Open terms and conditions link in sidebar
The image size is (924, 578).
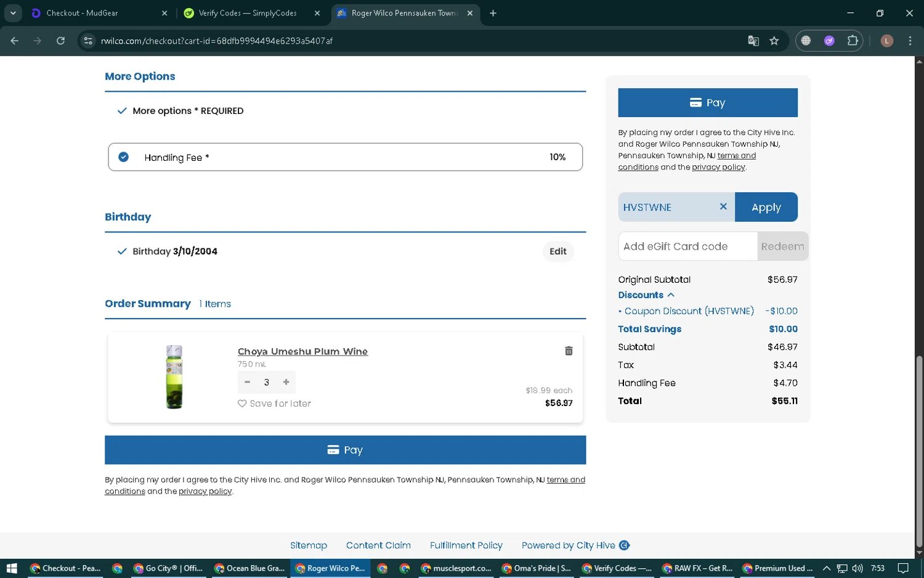[687, 161]
